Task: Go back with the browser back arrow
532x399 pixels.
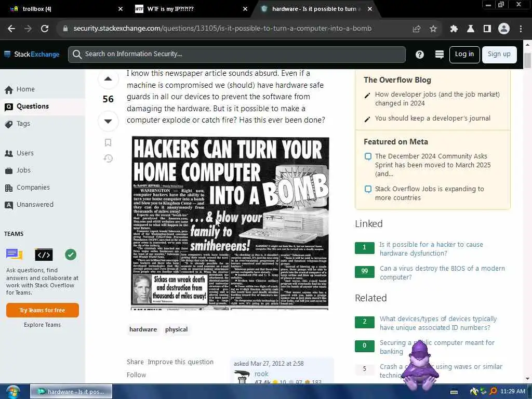Action: [x=11, y=29]
